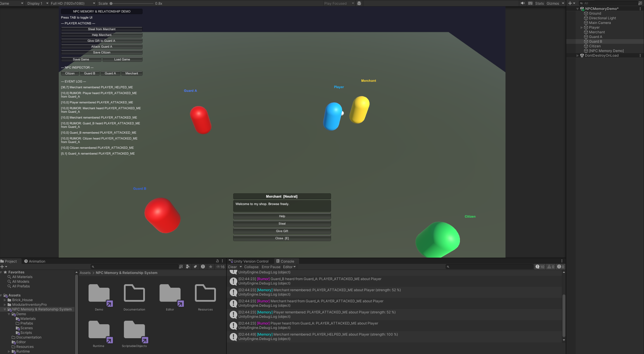Expand ModularInventoryPro folder in tree
Image resolution: width=644 pixels, height=354 pixels.
pos(5,305)
